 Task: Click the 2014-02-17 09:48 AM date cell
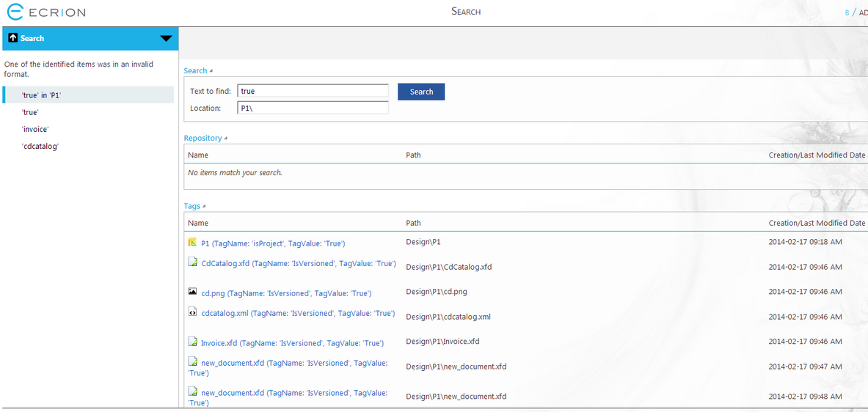click(x=806, y=397)
